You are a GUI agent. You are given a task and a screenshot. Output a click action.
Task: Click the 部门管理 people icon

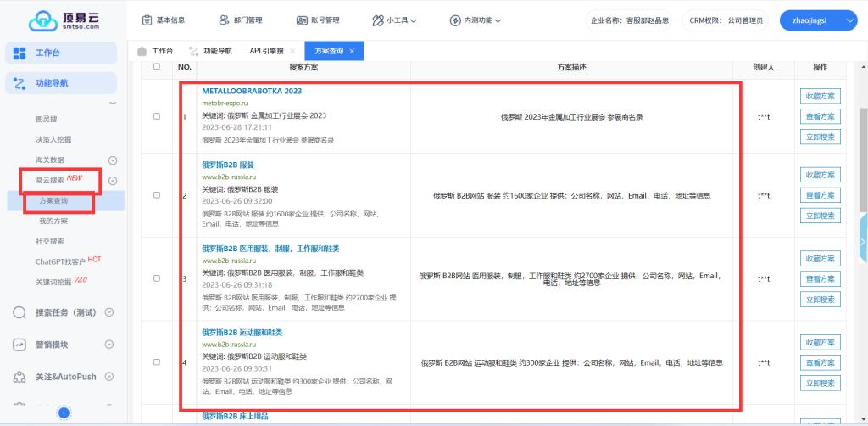coord(224,20)
